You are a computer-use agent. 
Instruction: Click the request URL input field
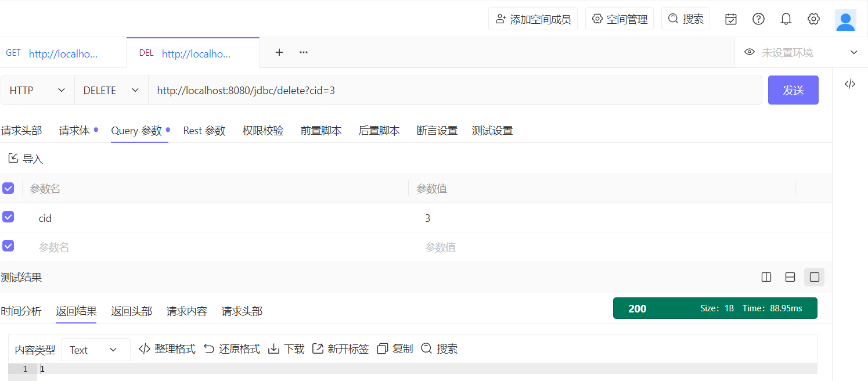pos(455,90)
